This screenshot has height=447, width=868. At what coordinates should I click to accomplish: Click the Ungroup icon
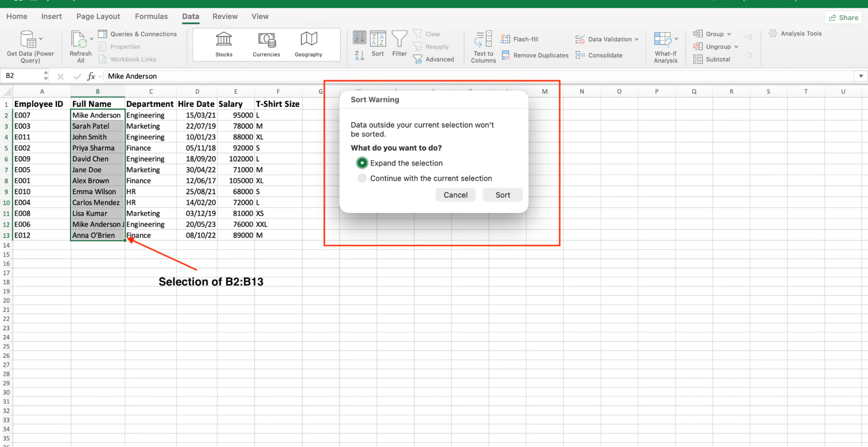[x=698, y=46]
